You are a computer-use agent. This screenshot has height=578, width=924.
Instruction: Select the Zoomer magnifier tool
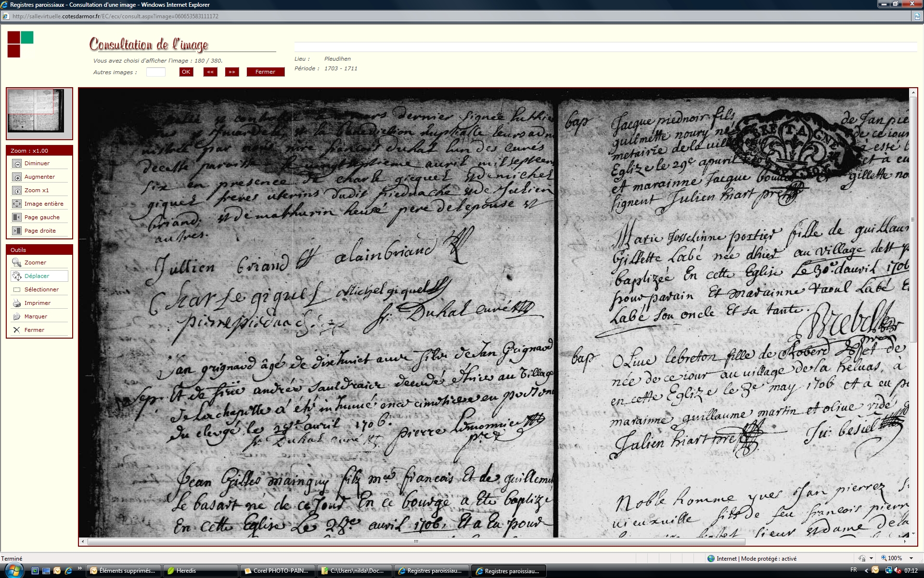pyautogui.click(x=17, y=263)
